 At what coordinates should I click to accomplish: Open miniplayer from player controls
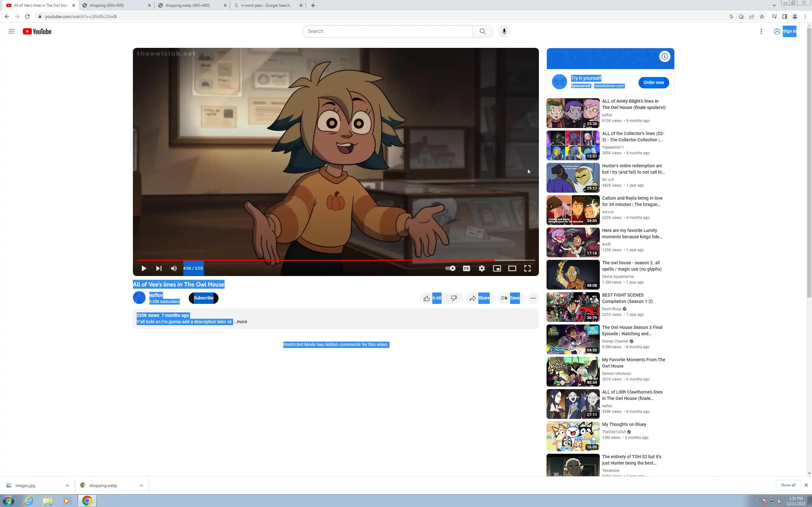(x=497, y=268)
